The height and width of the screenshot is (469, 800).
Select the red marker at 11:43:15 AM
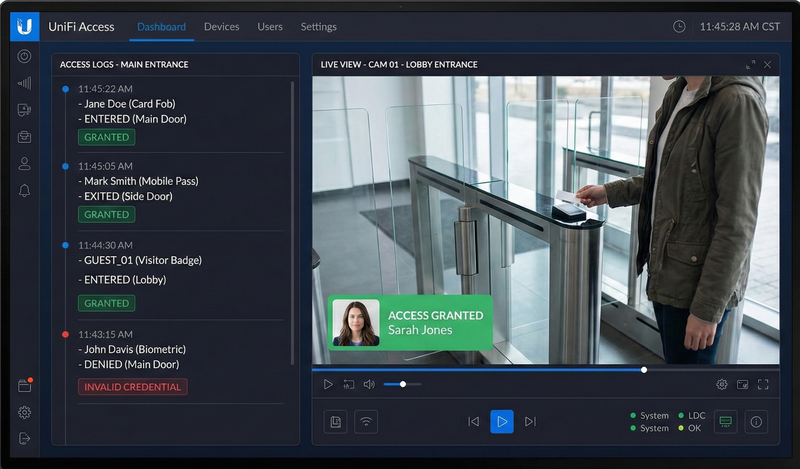[x=65, y=334]
